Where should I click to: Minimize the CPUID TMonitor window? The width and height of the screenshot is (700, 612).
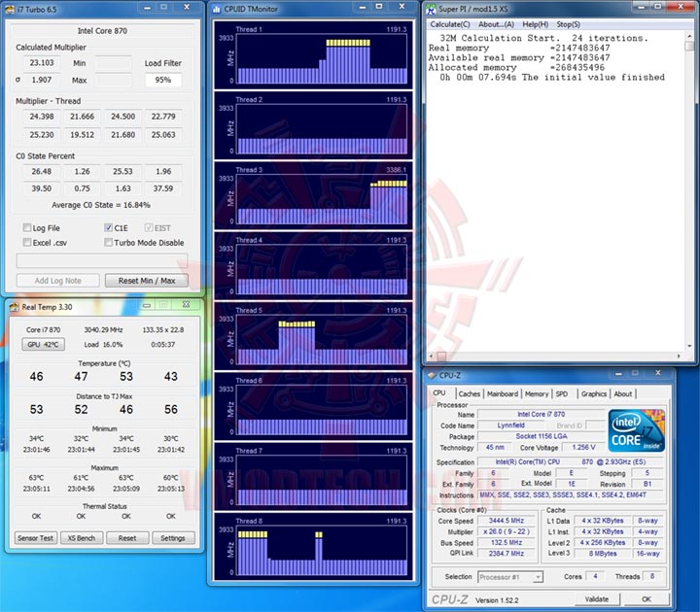[363, 7]
